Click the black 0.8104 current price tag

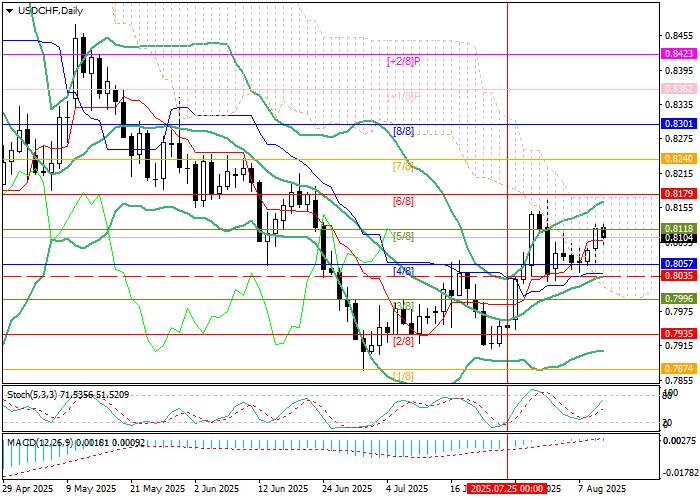pyautogui.click(x=679, y=238)
